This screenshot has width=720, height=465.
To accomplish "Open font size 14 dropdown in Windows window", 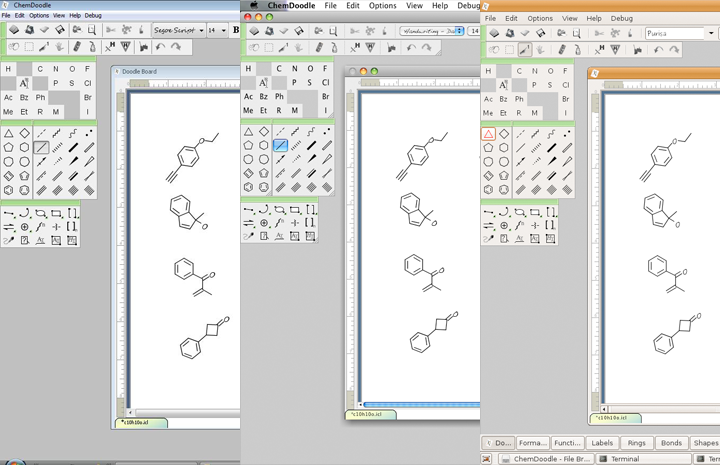I will (x=217, y=30).
